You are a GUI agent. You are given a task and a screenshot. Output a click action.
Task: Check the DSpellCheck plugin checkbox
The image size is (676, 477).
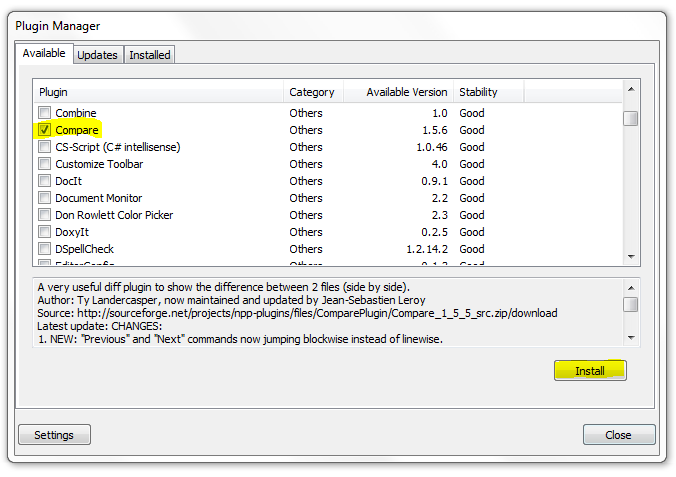click(45, 249)
